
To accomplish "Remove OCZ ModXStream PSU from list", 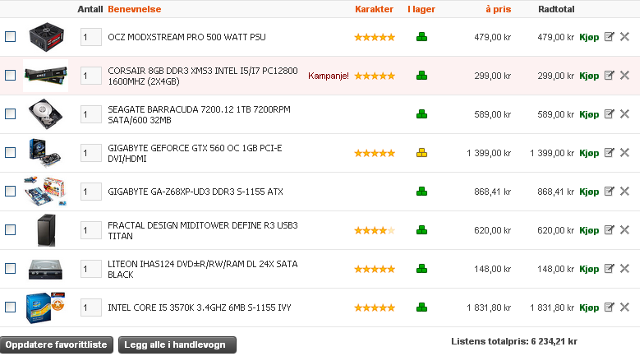I will [x=624, y=36].
